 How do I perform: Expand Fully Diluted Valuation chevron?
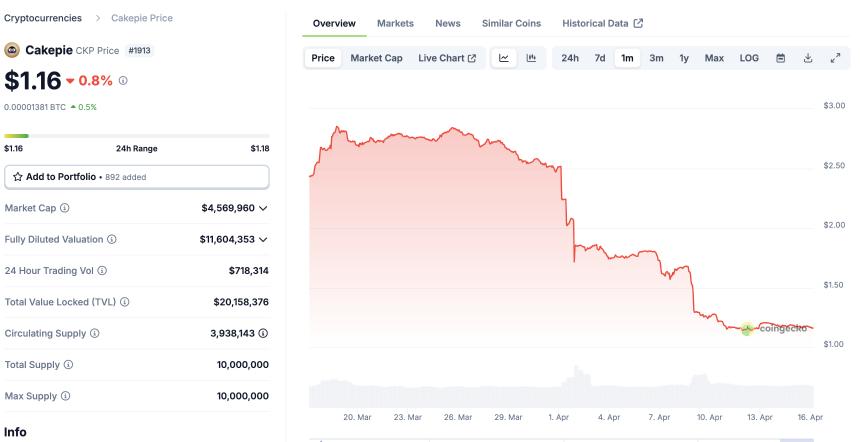[x=263, y=240]
